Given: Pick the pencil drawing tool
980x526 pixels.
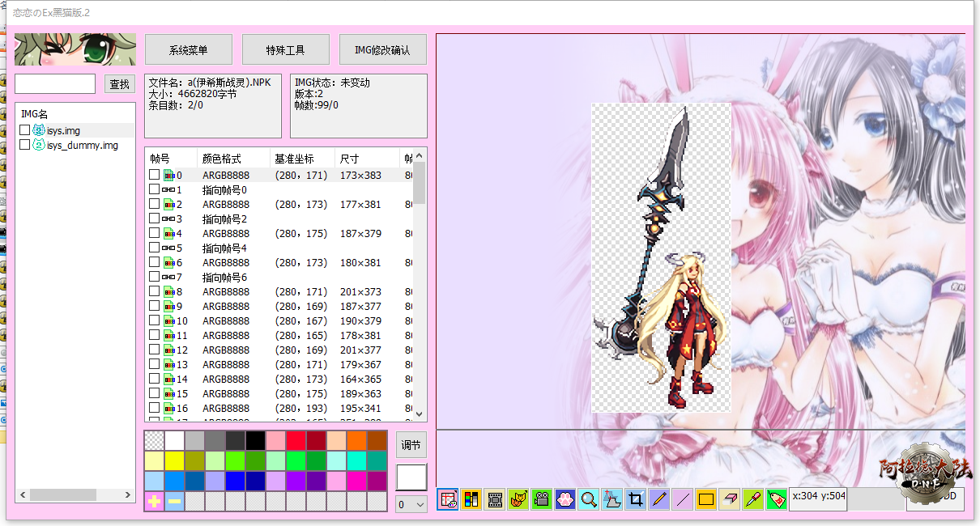Looking at the screenshot, I should [x=659, y=500].
